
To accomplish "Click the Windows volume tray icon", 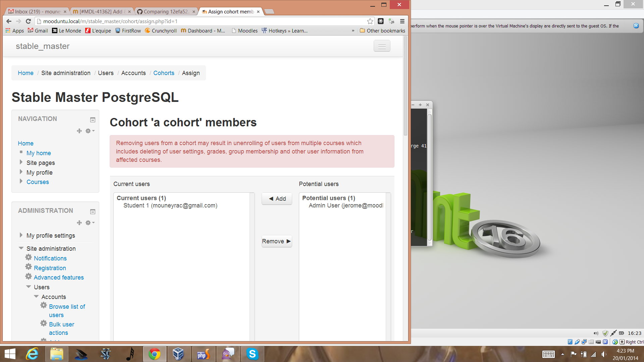I will coord(604,354).
